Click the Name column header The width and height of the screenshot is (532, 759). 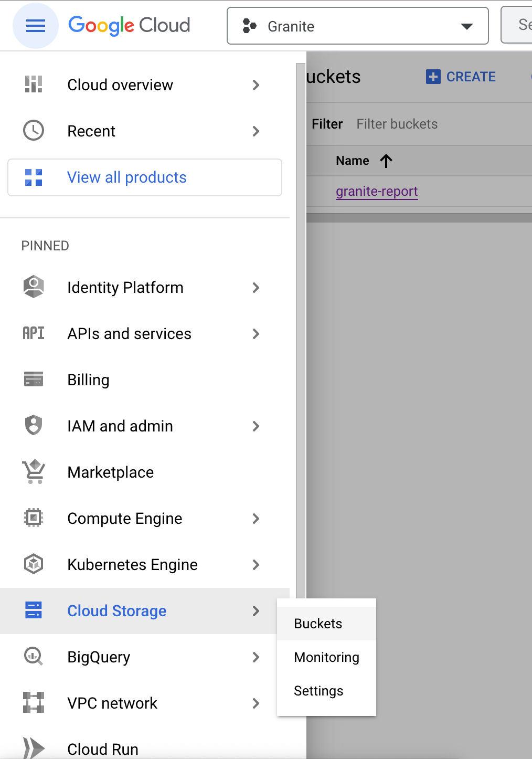click(353, 161)
